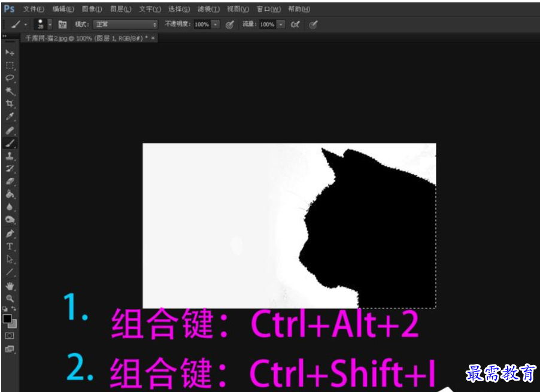Toggle pressure for opacity

click(x=230, y=25)
